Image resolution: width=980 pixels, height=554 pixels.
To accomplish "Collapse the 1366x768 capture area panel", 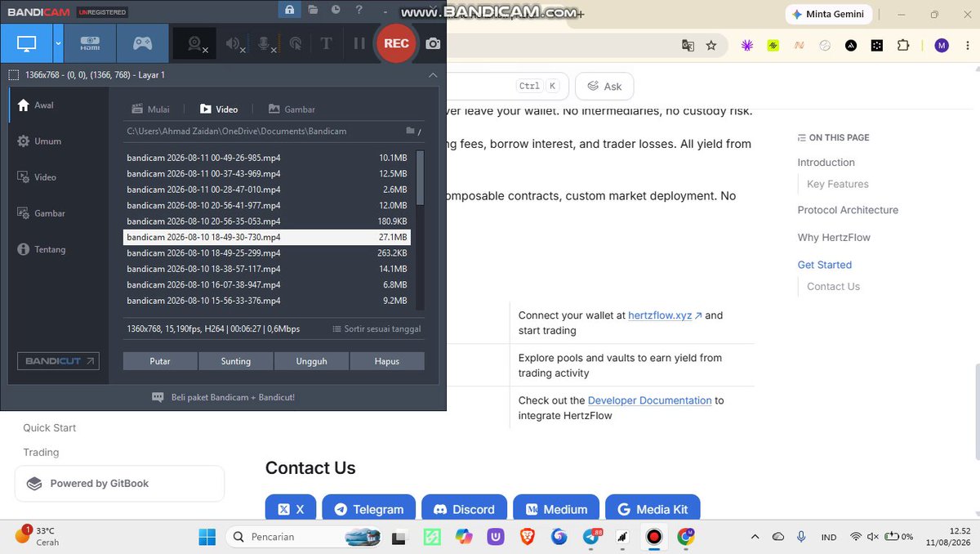I will pos(433,75).
